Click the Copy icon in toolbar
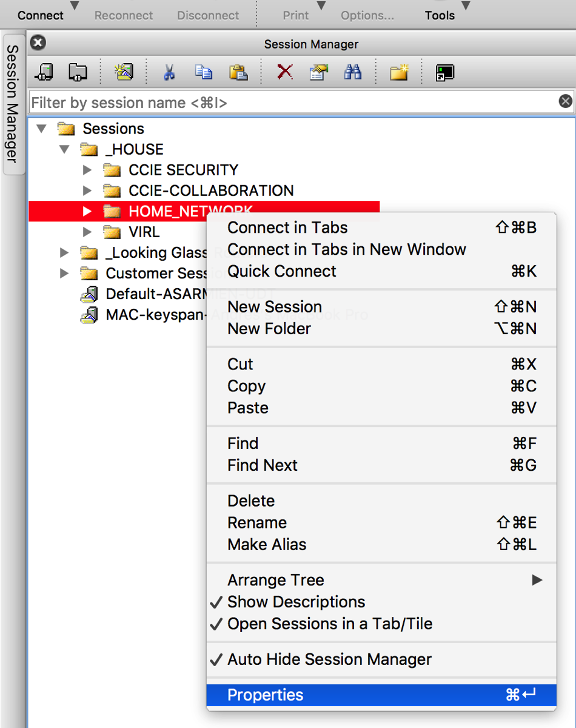 203,73
